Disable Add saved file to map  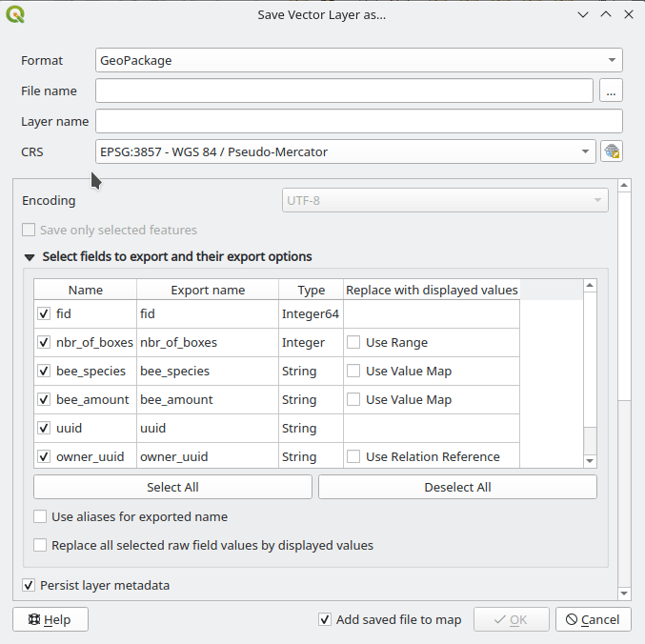click(x=325, y=619)
